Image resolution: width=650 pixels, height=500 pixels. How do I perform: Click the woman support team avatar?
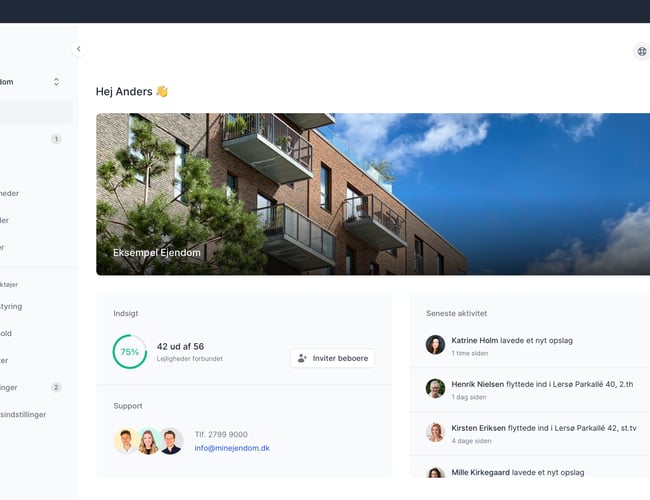[148, 441]
